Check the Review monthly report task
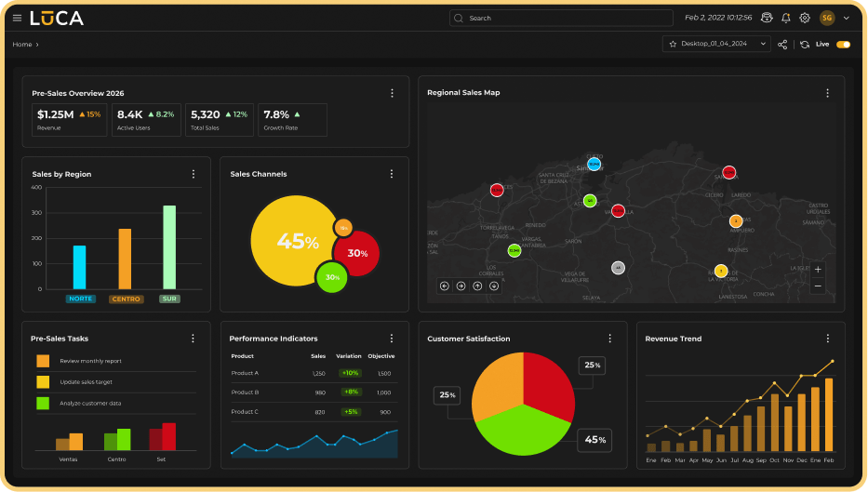Screen dimensions: 868x492 [43, 361]
